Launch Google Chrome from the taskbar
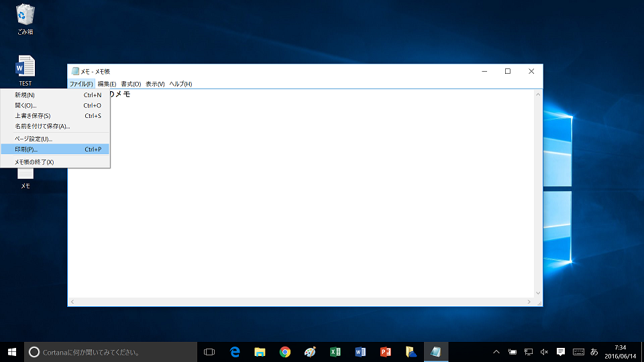Image resolution: width=644 pixels, height=362 pixels. coord(285,351)
